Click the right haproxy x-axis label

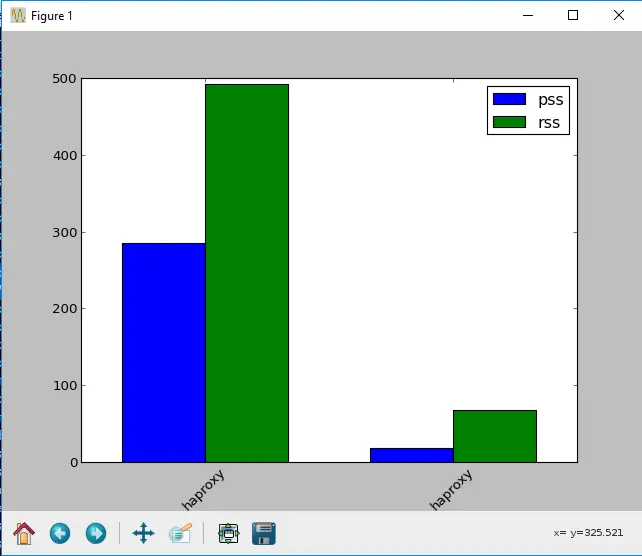tap(451, 490)
